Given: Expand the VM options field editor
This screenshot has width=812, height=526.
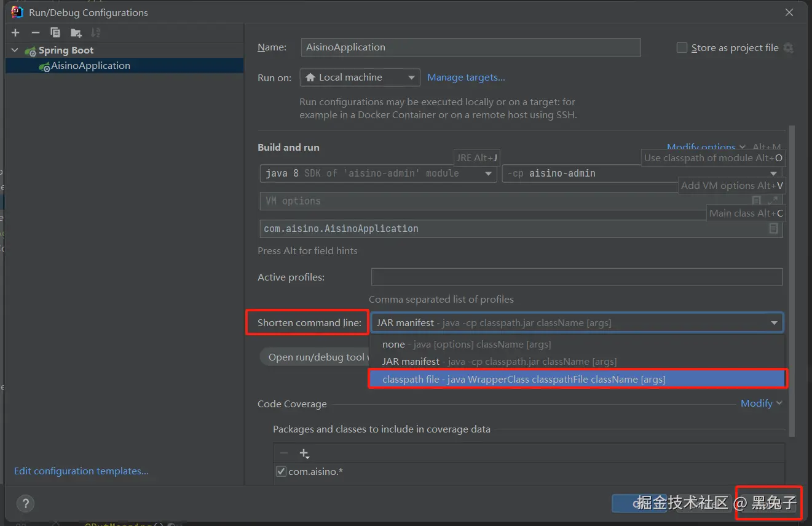Looking at the screenshot, I should coord(773,201).
